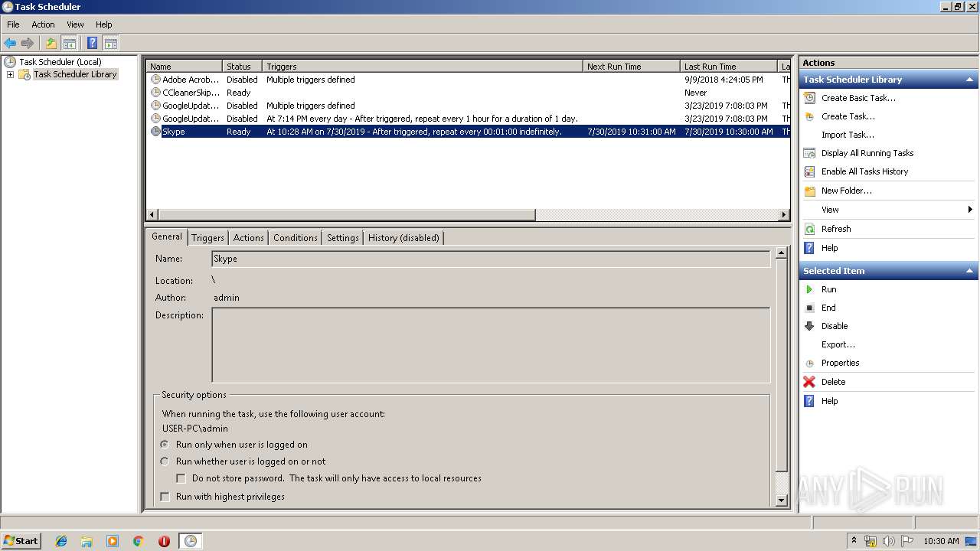The height and width of the screenshot is (551, 980).
Task: Export the selected task
Action: tap(838, 344)
